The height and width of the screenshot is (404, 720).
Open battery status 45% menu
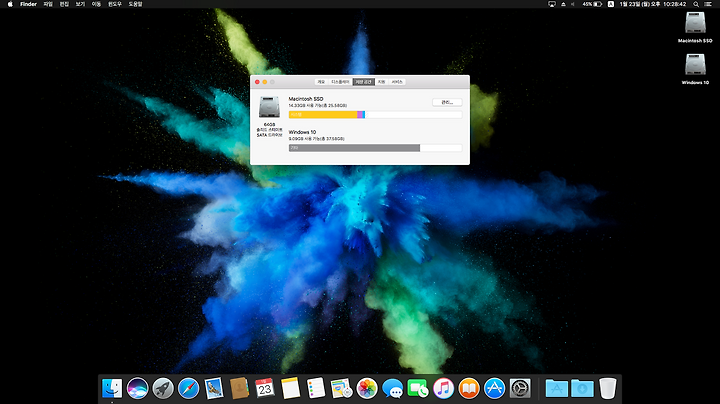pos(592,4)
